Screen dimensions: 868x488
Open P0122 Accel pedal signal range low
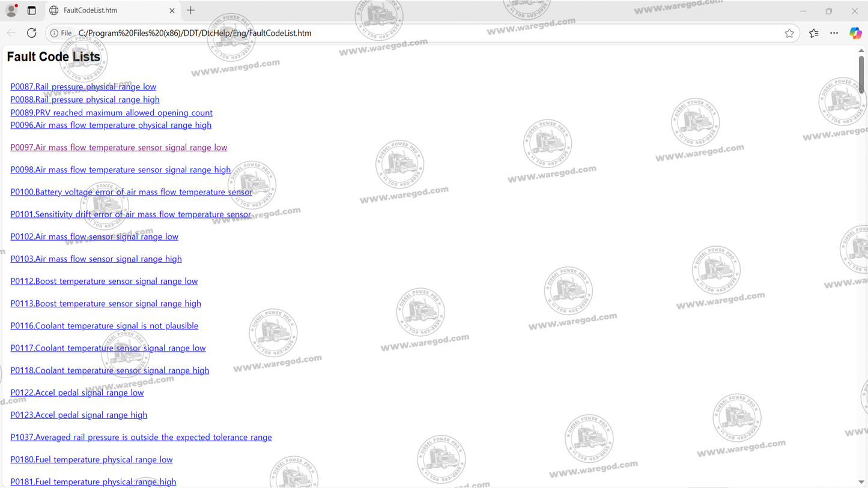[x=77, y=393]
